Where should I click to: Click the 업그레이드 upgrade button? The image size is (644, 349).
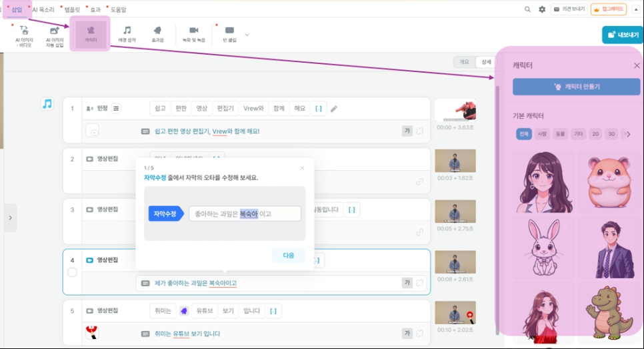coord(609,9)
